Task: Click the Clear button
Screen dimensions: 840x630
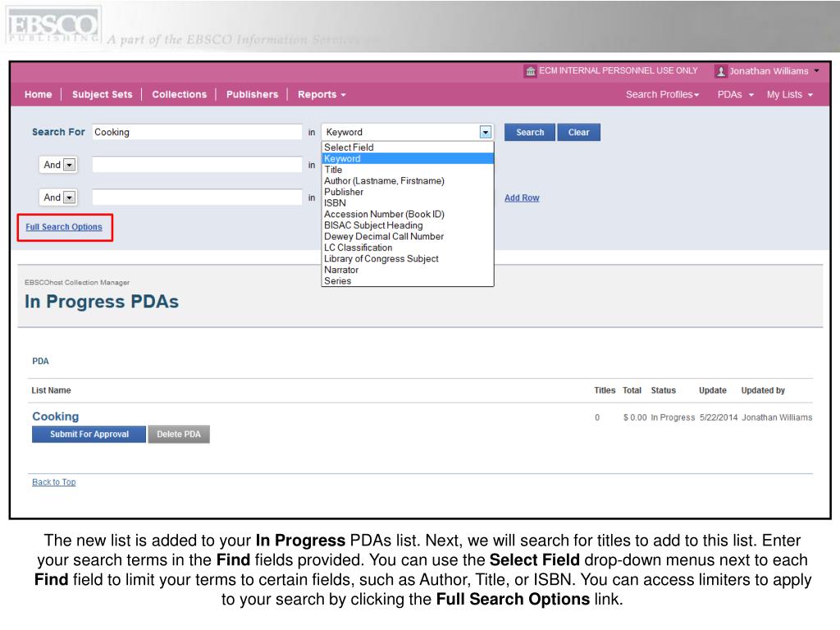Action: [578, 132]
